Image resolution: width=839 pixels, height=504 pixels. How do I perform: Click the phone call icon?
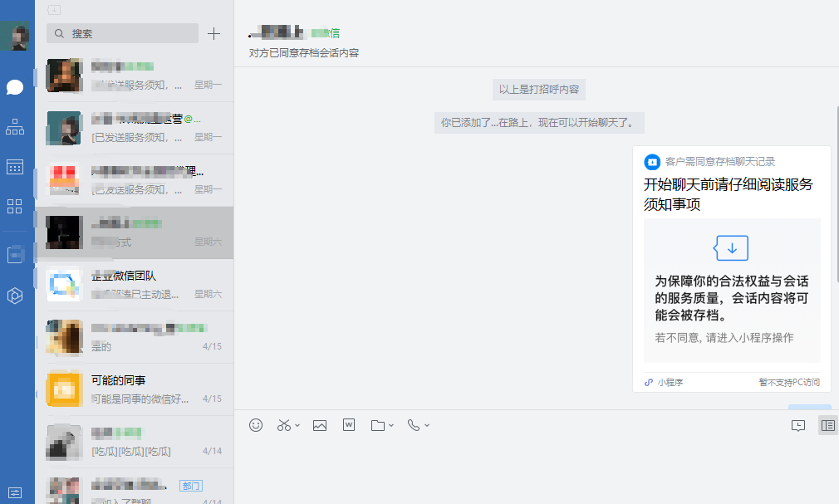(x=414, y=425)
